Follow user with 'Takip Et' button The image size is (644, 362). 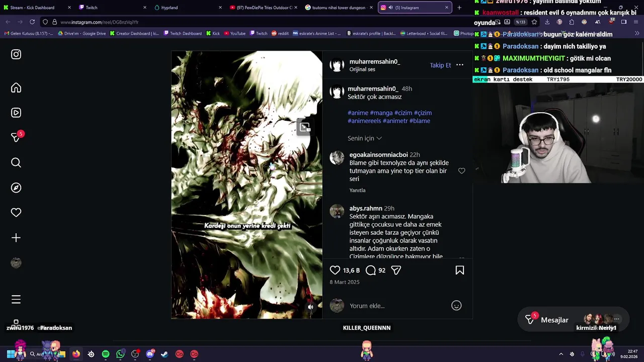(440, 65)
